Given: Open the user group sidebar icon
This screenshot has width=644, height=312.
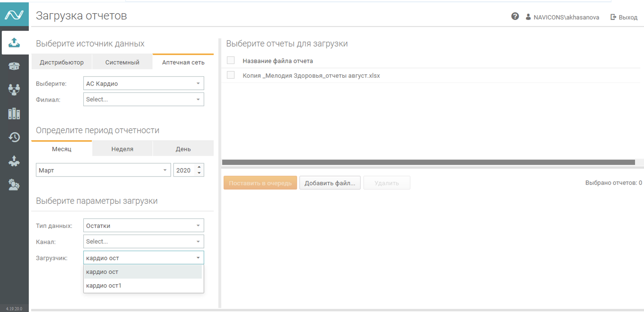Looking at the screenshot, I should 14,89.
